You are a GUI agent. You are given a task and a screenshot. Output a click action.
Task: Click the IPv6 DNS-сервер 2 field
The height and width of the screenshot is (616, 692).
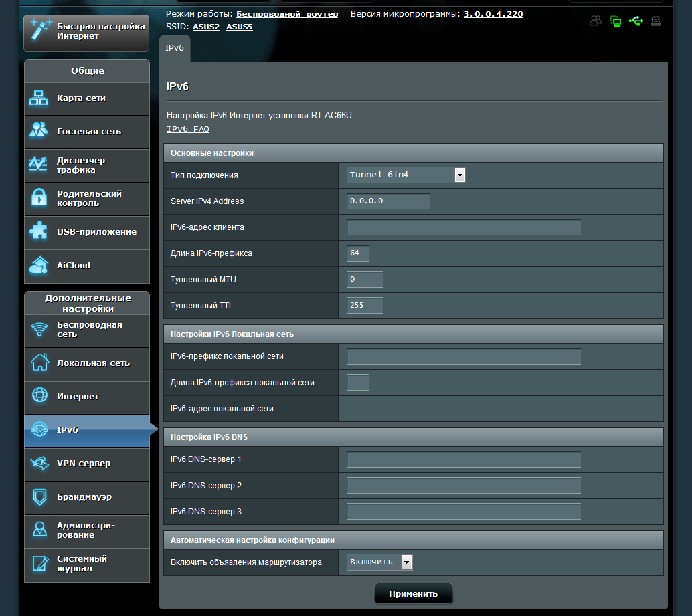(x=464, y=486)
